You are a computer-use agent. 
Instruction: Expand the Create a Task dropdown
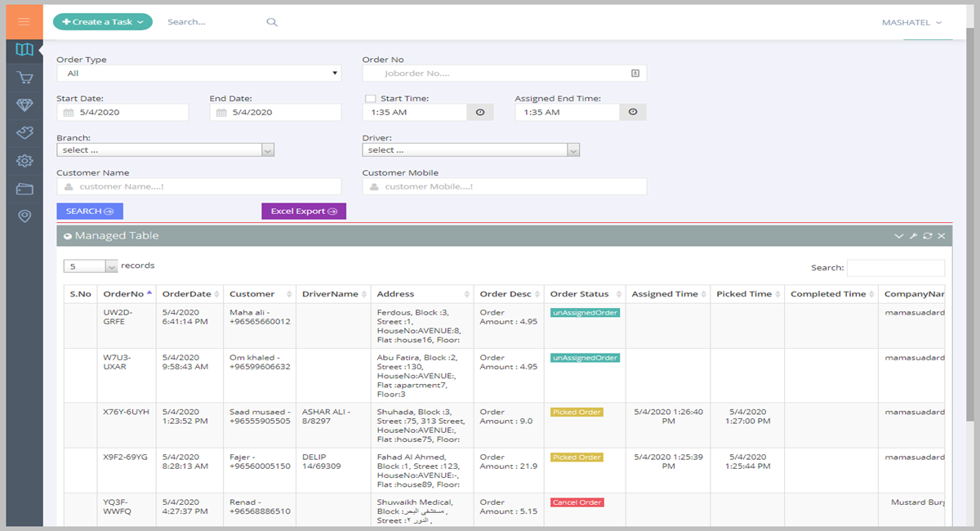pos(103,22)
